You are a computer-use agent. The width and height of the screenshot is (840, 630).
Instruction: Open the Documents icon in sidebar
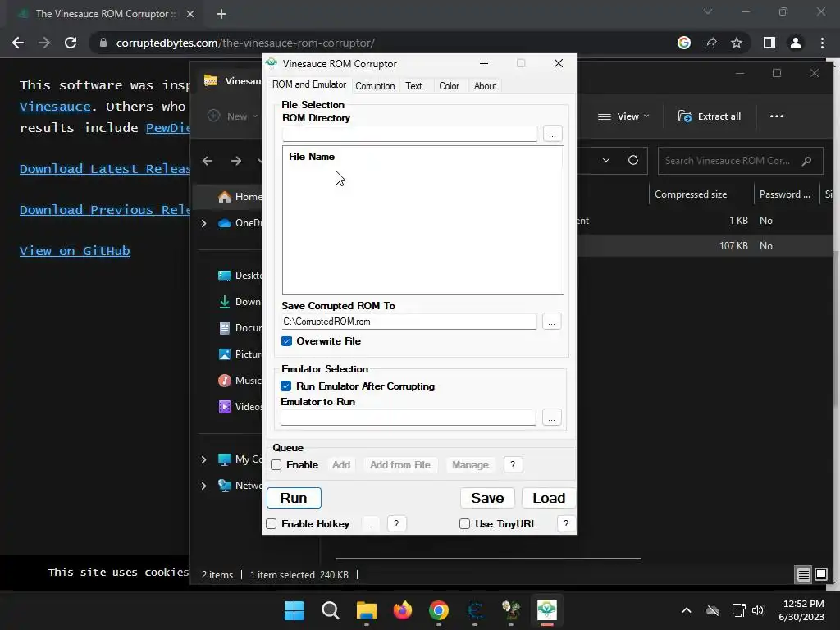pos(225,328)
